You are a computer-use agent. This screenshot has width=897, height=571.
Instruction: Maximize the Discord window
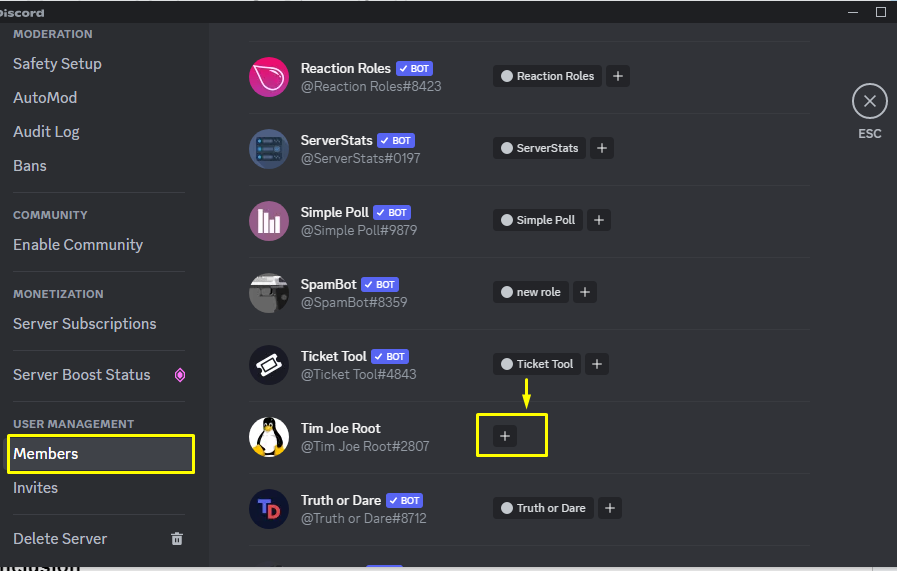tap(881, 12)
